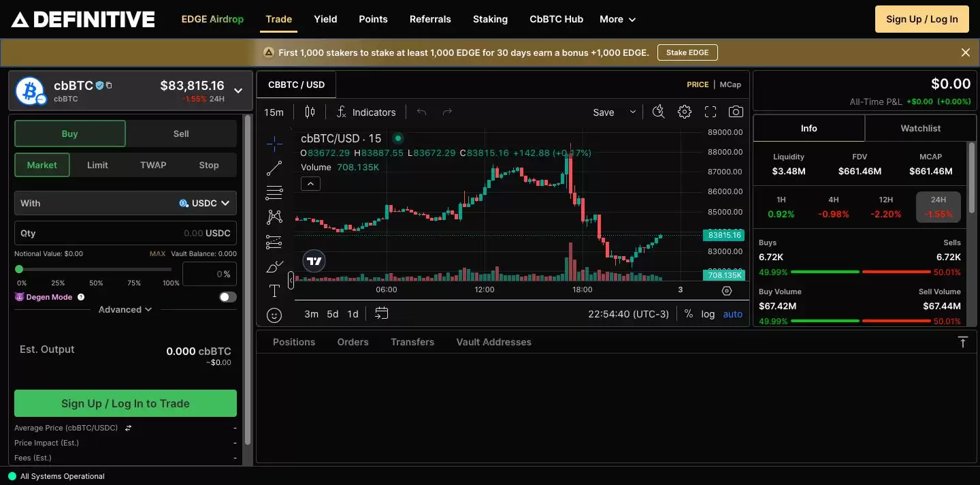
Task: Open the More navigation menu
Action: (617, 19)
